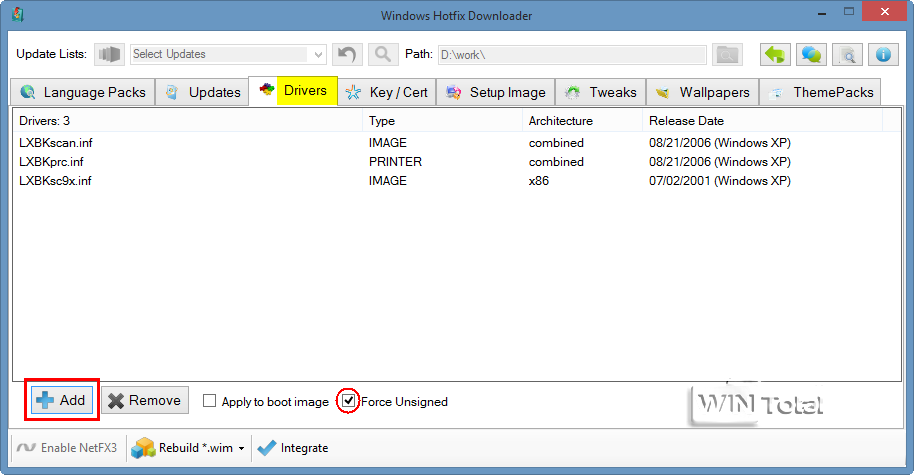914x475 pixels.
Task: Enable the Apply to boot image checkbox
Action: point(209,401)
